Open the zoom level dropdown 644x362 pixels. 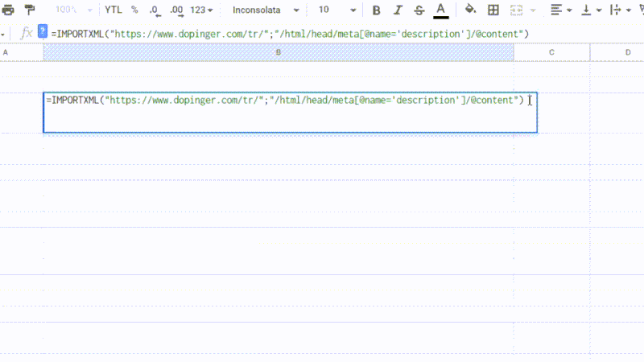[74, 10]
